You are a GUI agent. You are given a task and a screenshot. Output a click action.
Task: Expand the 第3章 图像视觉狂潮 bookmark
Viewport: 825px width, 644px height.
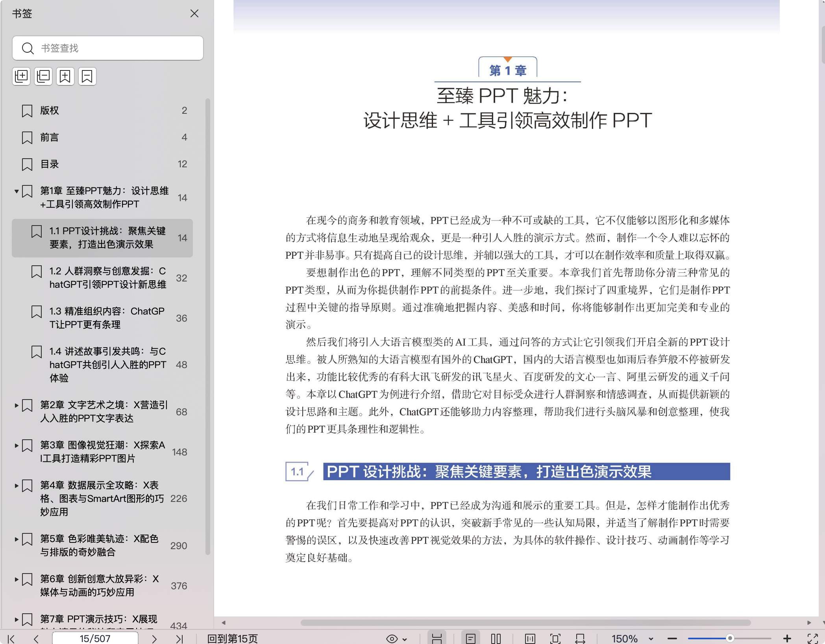pos(16,446)
